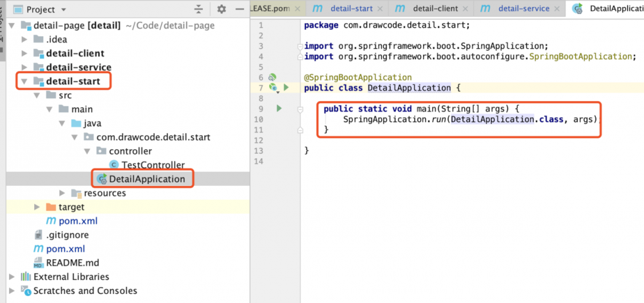This screenshot has height=303, width=644.
Task: Click the DetailApplication class file icon in tree
Action: coord(102,179)
